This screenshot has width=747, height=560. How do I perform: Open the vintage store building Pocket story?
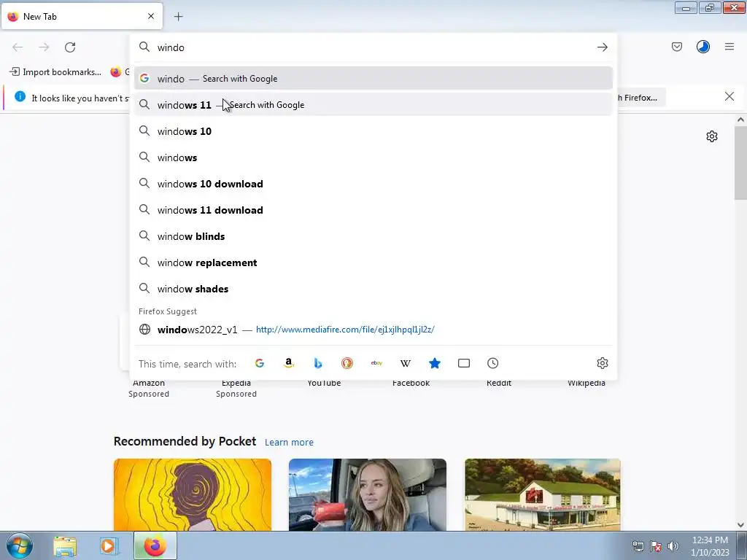coord(543,494)
